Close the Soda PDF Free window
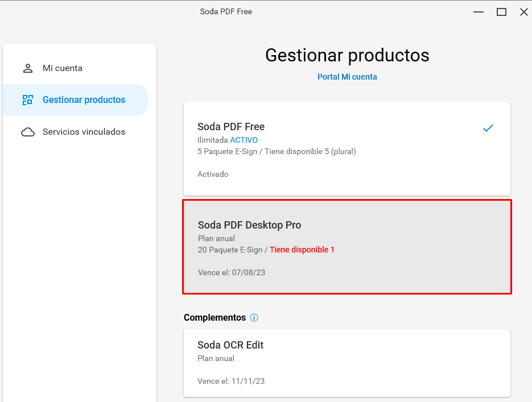532x402 pixels. click(x=524, y=12)
